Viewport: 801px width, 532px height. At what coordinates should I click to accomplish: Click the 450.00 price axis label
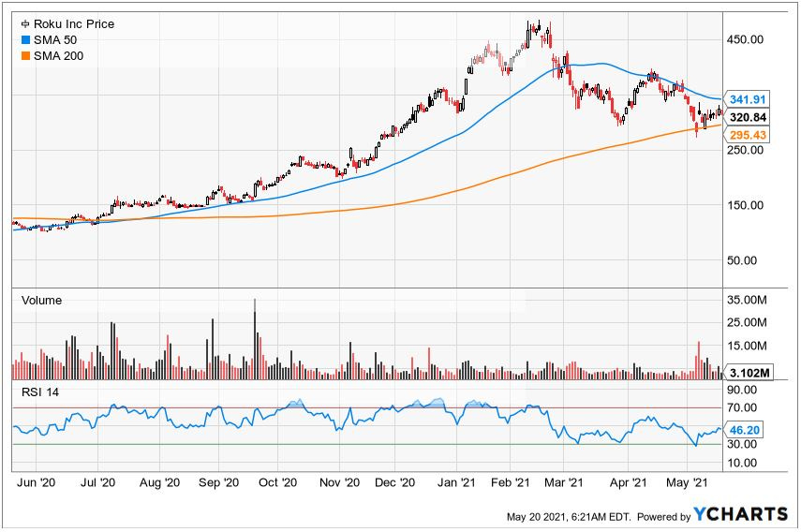(x=746, y=40)
